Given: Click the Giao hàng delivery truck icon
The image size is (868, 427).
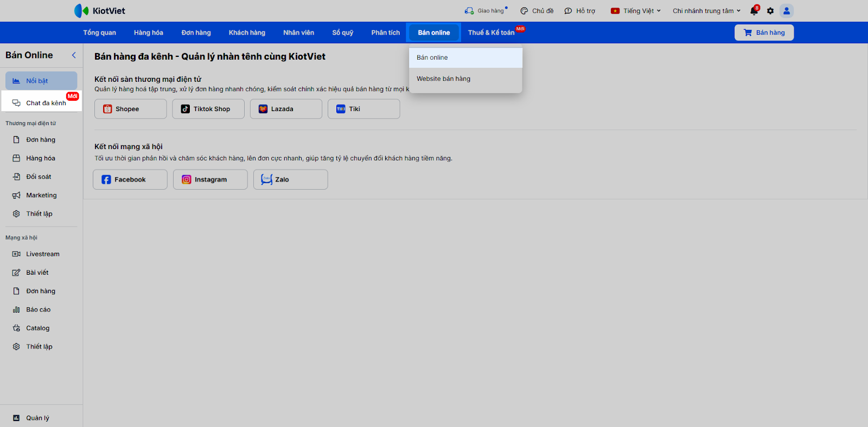Looking at the screenshot, I should click(469, 11).
